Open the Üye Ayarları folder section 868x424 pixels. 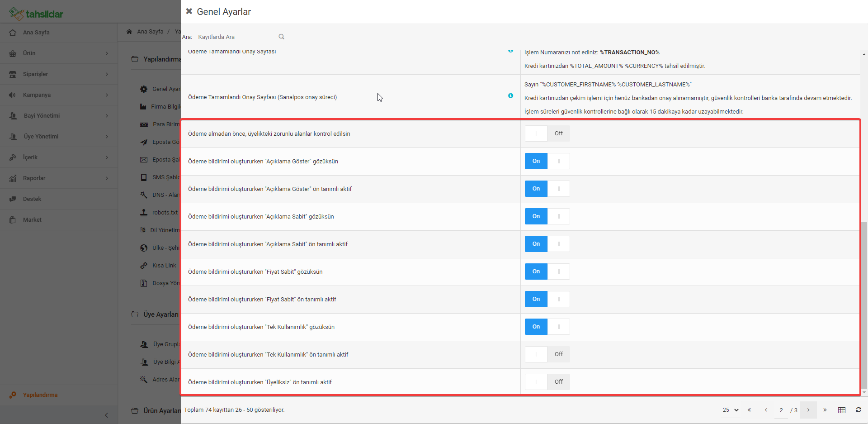click(x=155, y=314)
